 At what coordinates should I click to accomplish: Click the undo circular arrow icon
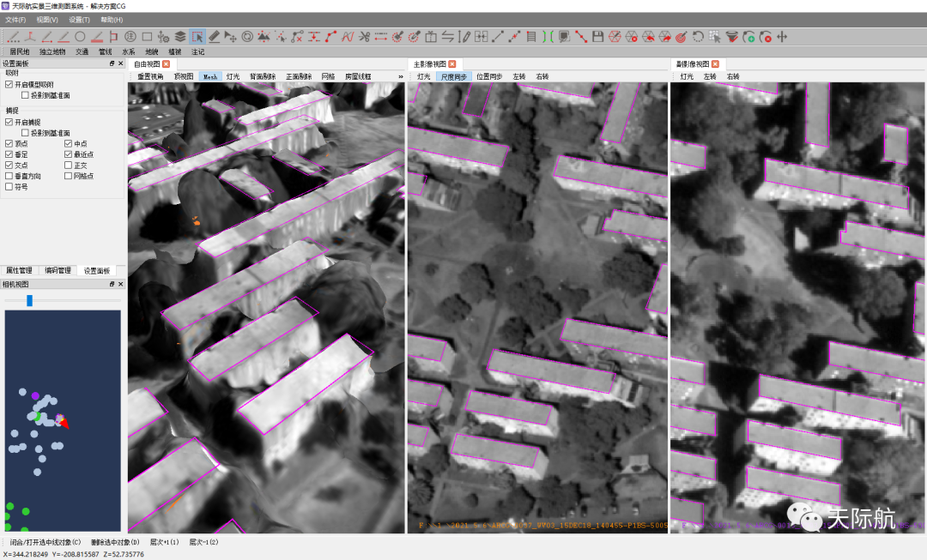click(x=698, y=37)
